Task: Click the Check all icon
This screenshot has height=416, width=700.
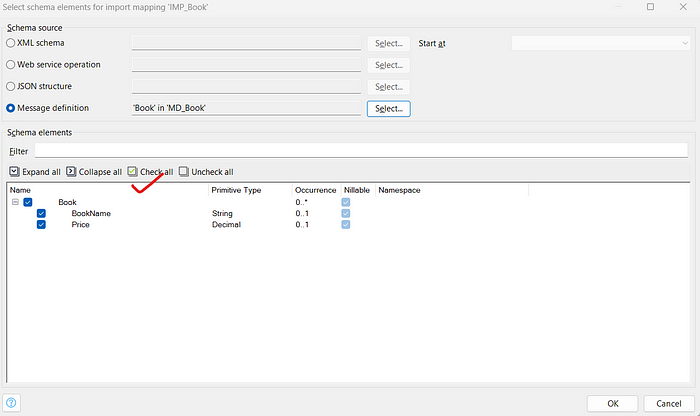Action: tap(133, 172)
